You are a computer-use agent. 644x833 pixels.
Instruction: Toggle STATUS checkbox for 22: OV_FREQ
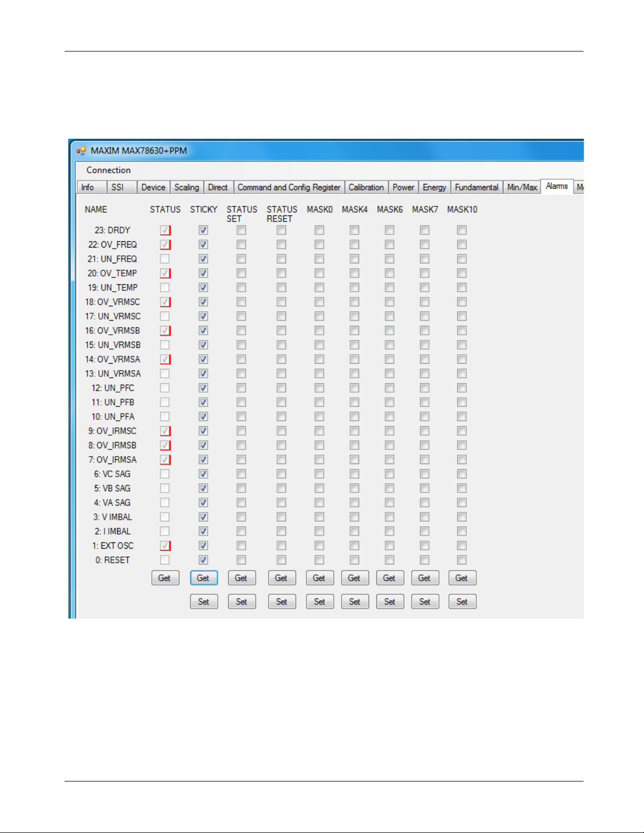[x=165, y=244]
